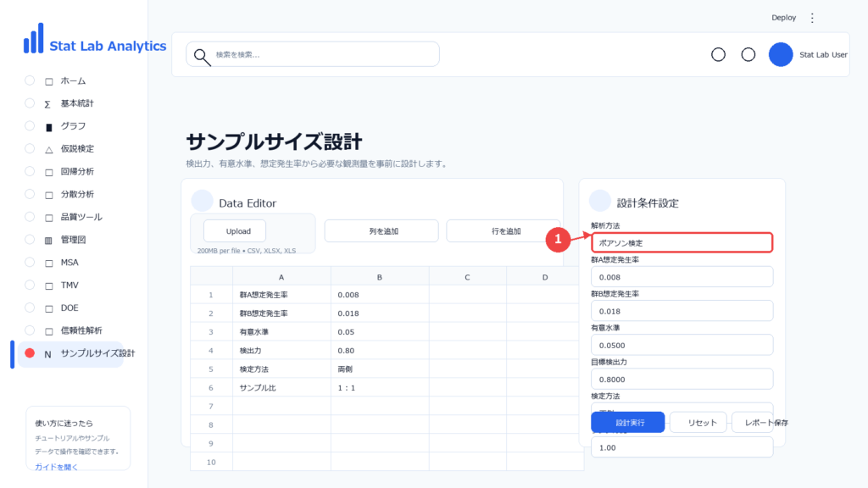Viewport: 868px width, 488px height.
Task: Click the second round icon beside the avatar
Action: tap(748, 54)
